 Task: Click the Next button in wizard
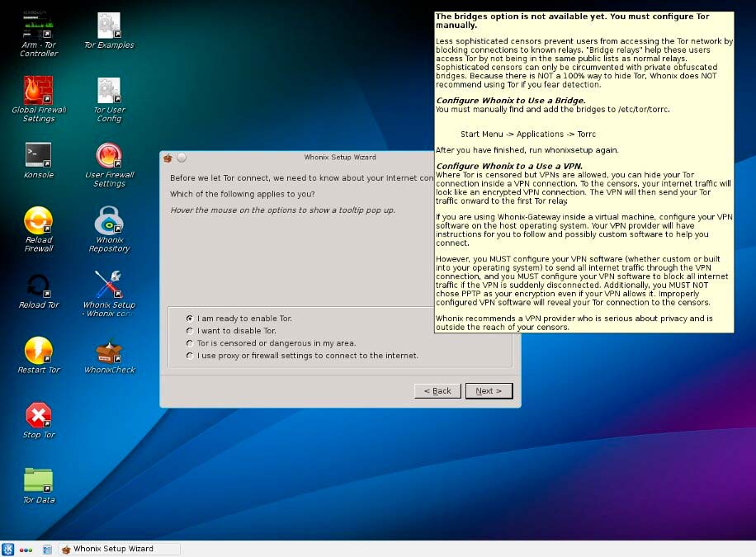[x=489, y=390]
